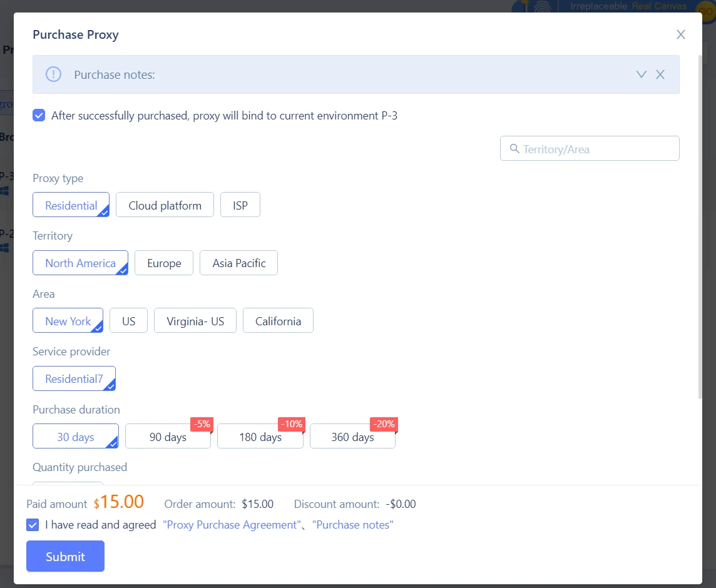Open the quoted Purchase notes link

[352, 525]
